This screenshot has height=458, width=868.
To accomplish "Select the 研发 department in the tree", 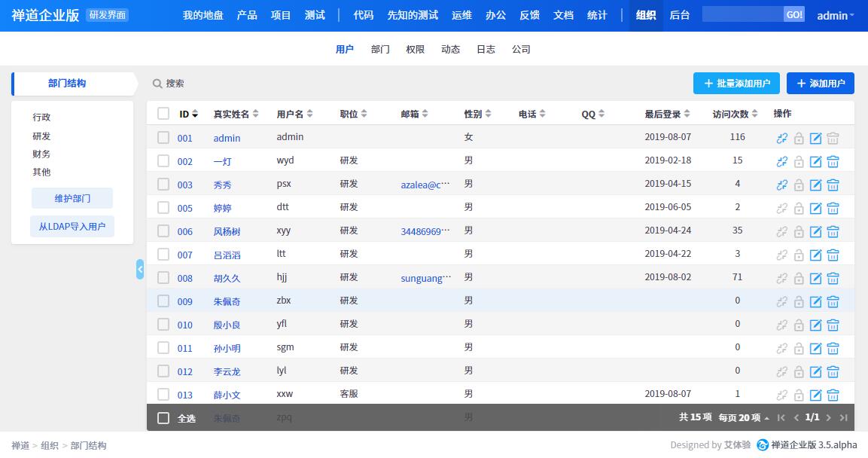I will (41, 136).
